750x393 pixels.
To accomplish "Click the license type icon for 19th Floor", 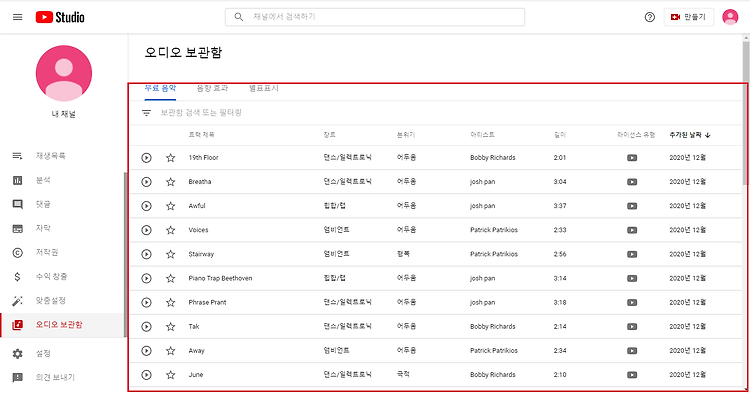I will click(632, 158).
